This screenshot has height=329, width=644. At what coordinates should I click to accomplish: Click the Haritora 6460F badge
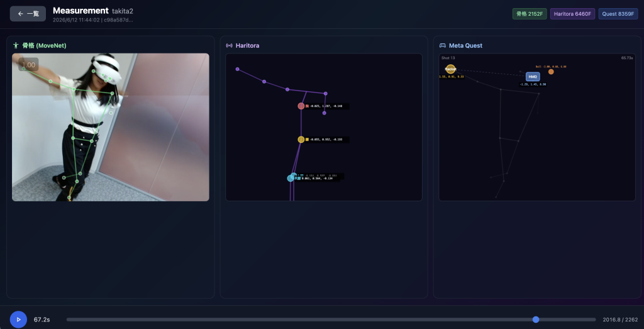[x=572, y=14]
